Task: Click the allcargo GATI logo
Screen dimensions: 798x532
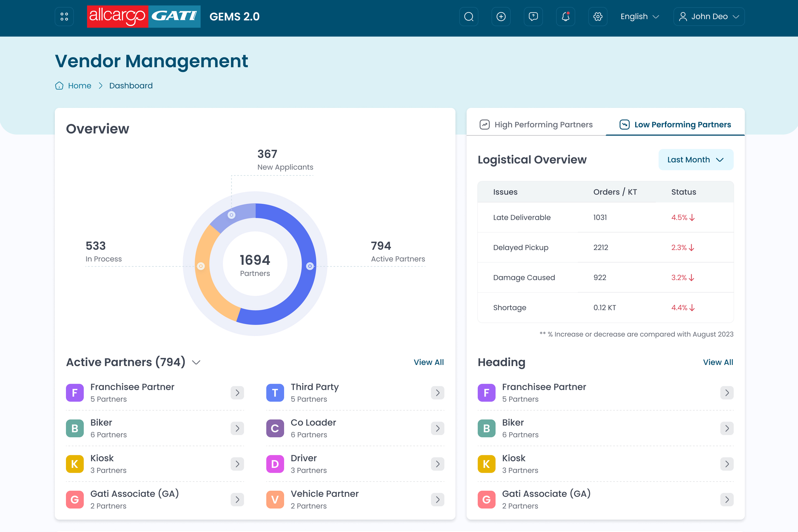Action: pyautogui.click(x=144, y=16)
